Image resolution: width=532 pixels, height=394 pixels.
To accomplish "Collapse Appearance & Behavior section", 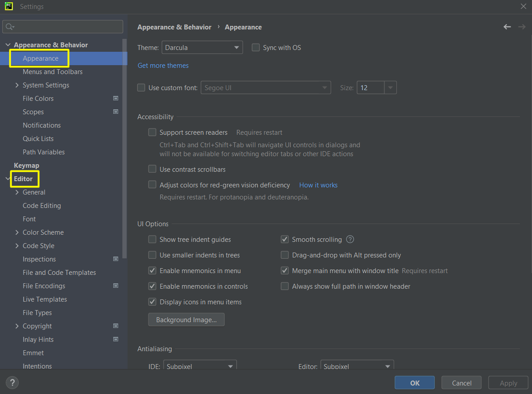I will pos(8,45).
